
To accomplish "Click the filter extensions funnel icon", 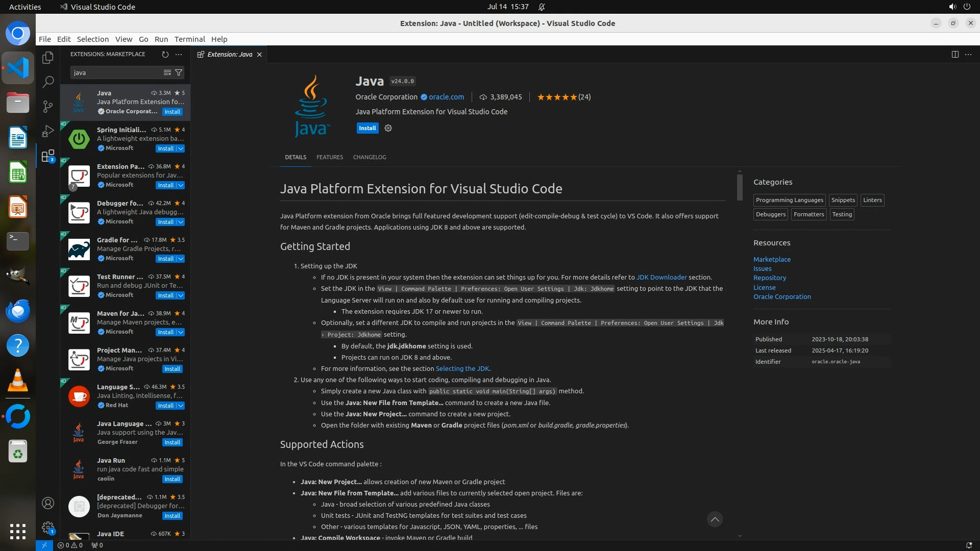I will (179, 72).
